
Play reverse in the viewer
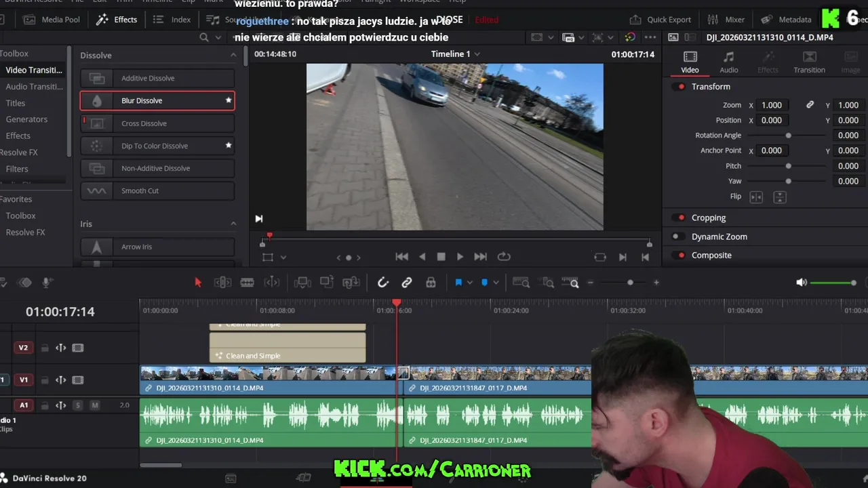(422, 257)
